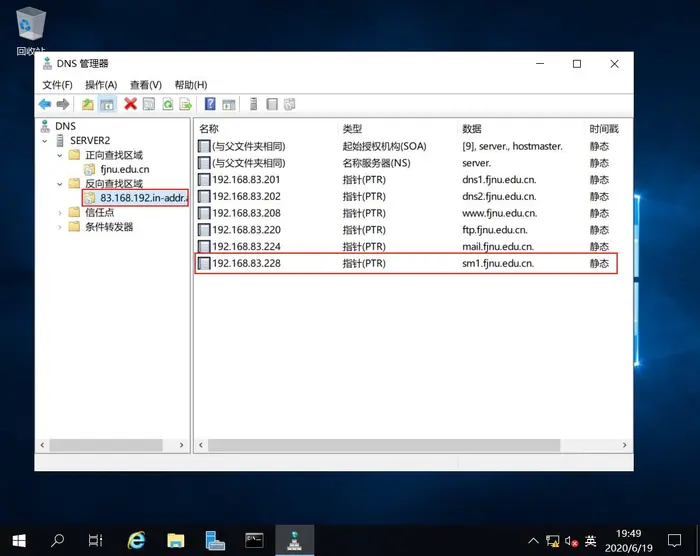This screenshot has width=700, height=556.
Task: Collapse the SERVER2 tree node
Action: 45,141
